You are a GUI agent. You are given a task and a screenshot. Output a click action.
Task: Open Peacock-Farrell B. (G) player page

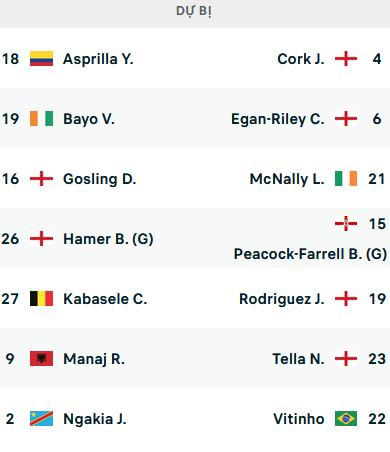pos(310,254)
